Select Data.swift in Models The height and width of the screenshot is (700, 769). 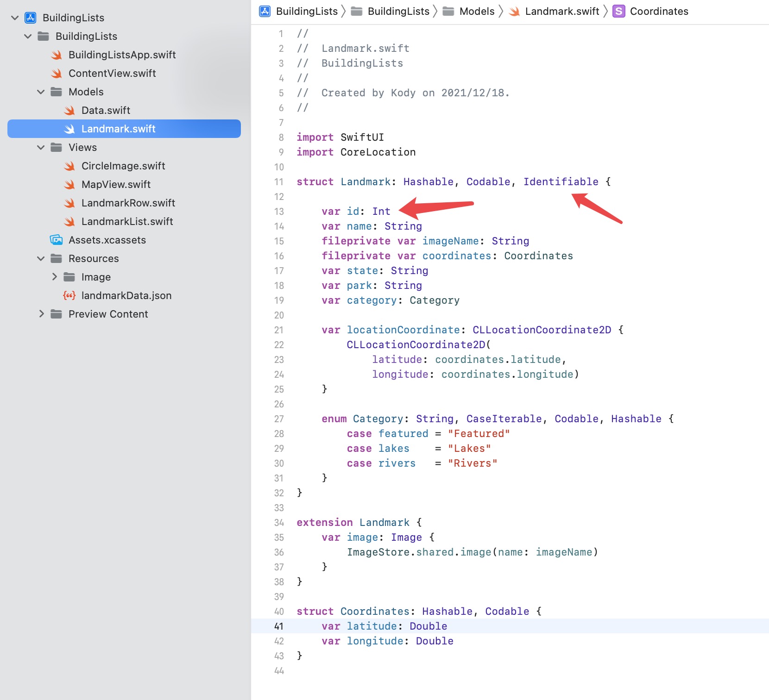[106, 110]
